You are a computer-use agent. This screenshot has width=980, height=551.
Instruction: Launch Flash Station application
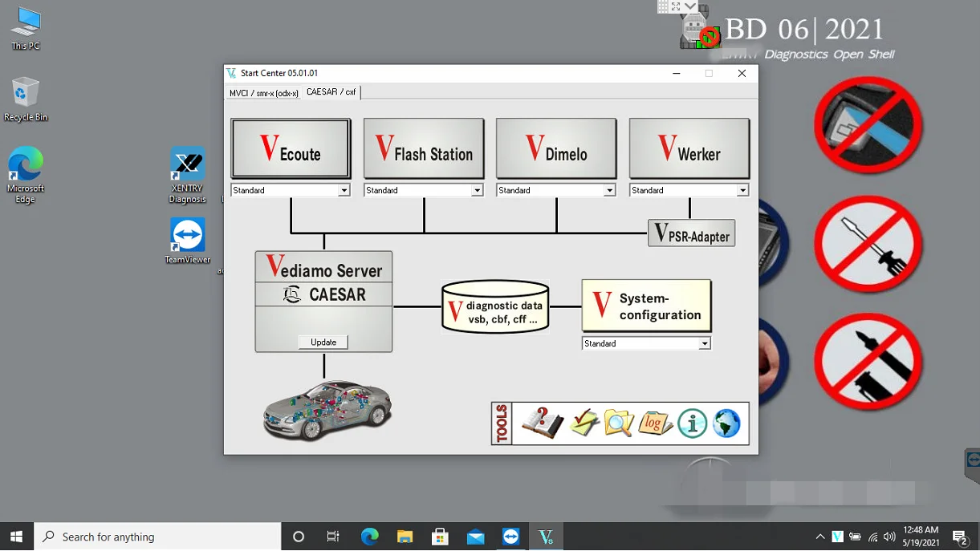pos(424,149)
